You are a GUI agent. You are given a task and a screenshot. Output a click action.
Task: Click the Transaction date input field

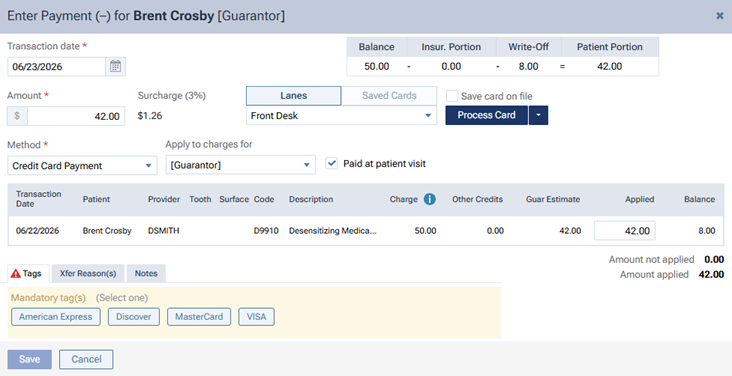(x=56, y=66)
